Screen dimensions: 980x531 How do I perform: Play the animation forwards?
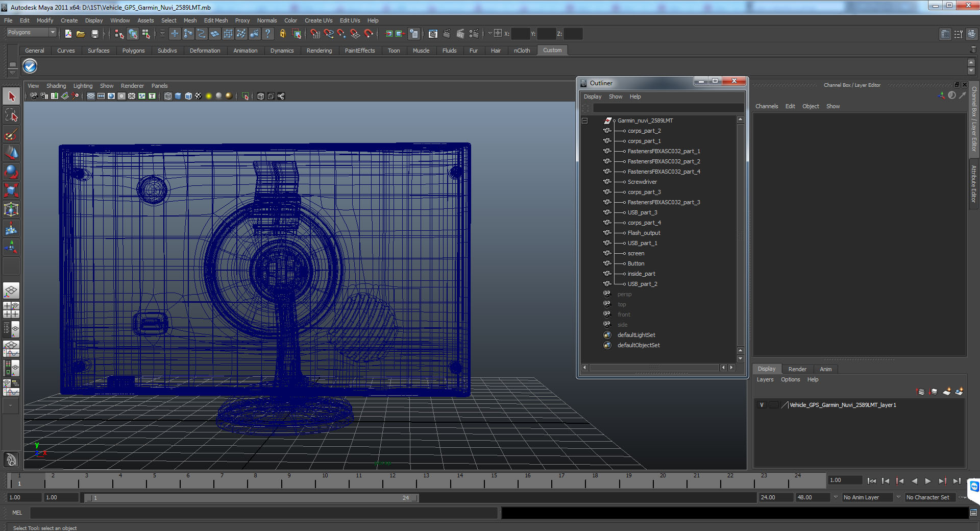[x=928, y=481]
